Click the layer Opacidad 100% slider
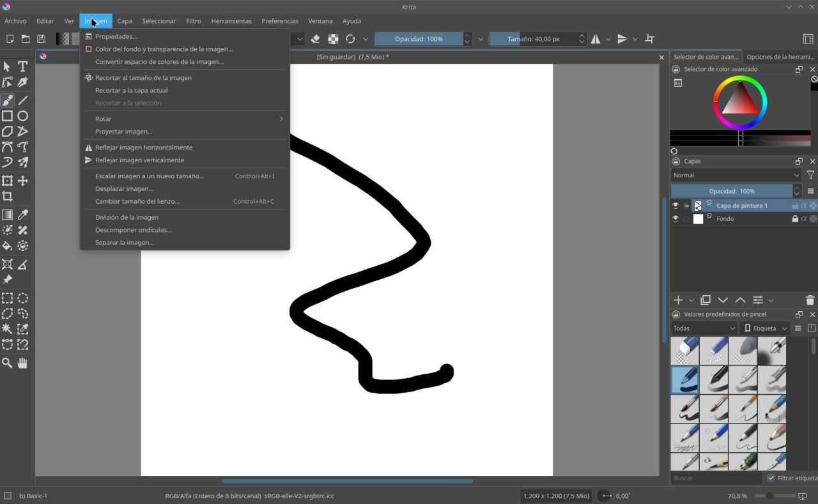818x504 pixels. pyautogui.click(x=731, y=191)
